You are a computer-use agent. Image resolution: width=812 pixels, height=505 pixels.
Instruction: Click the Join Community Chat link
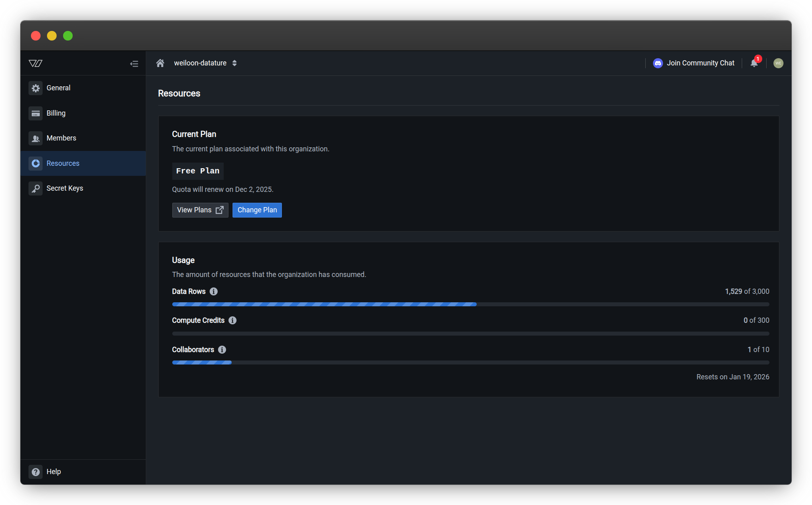point(700,63)
